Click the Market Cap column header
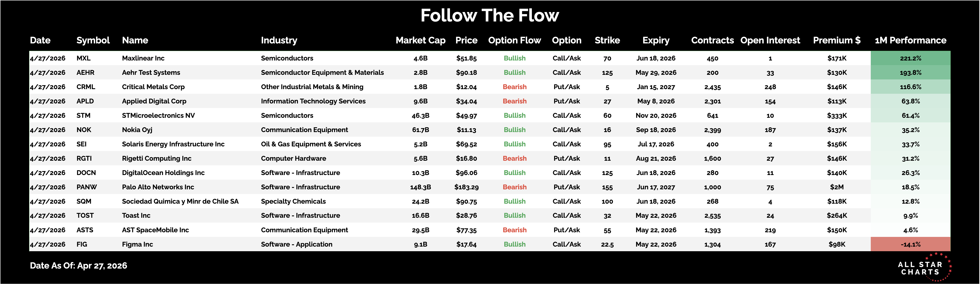This screenshot has height=284, width=980. pos(420,40)
